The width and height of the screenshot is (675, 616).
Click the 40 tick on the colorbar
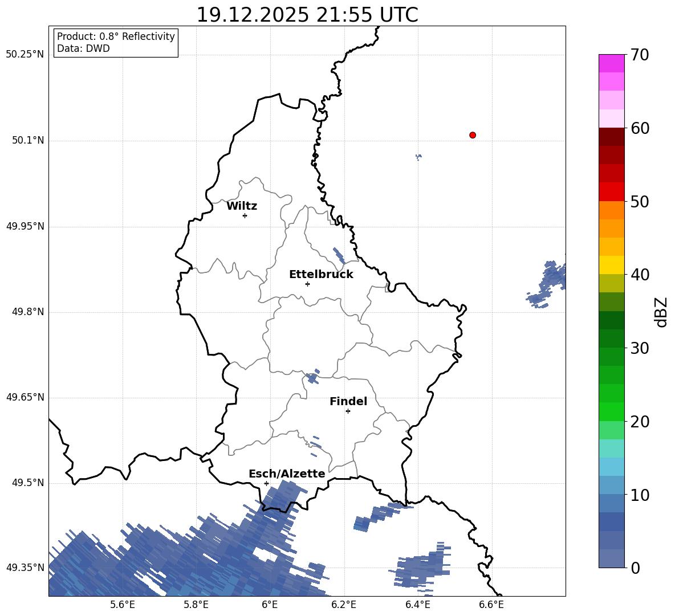click(x=639, y=275)
